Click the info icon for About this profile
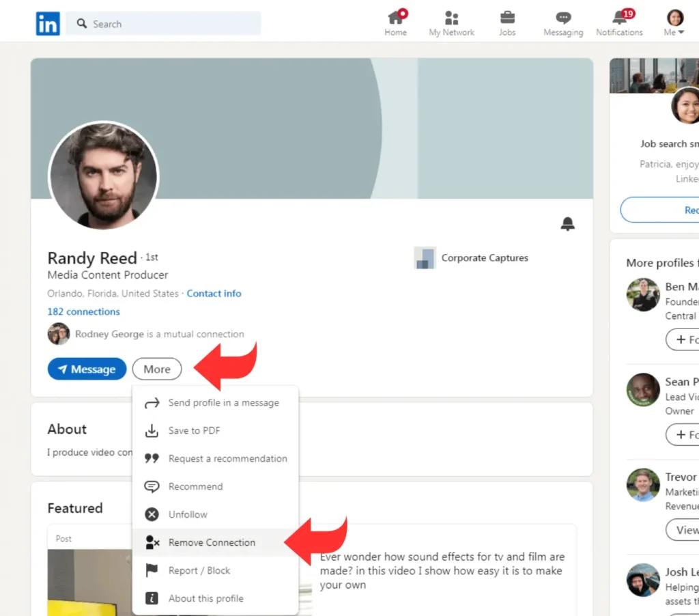 [x=152, y=599]
